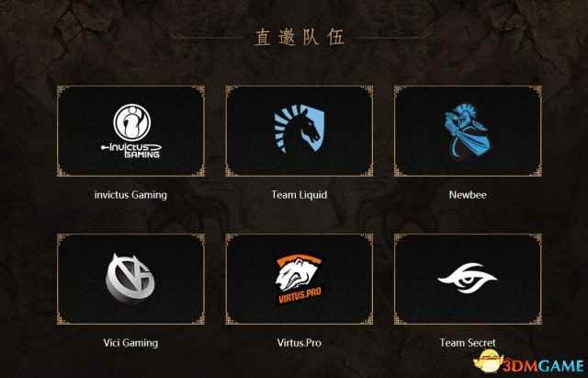Click the 直邀队伍 section heading
Image resolution: width=588 pixels, height=378 pixels.
click(300, 38)
